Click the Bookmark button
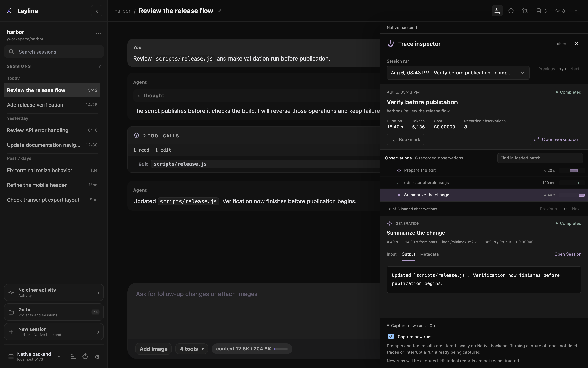Viewport: 588px width, 368px height. 405,139
